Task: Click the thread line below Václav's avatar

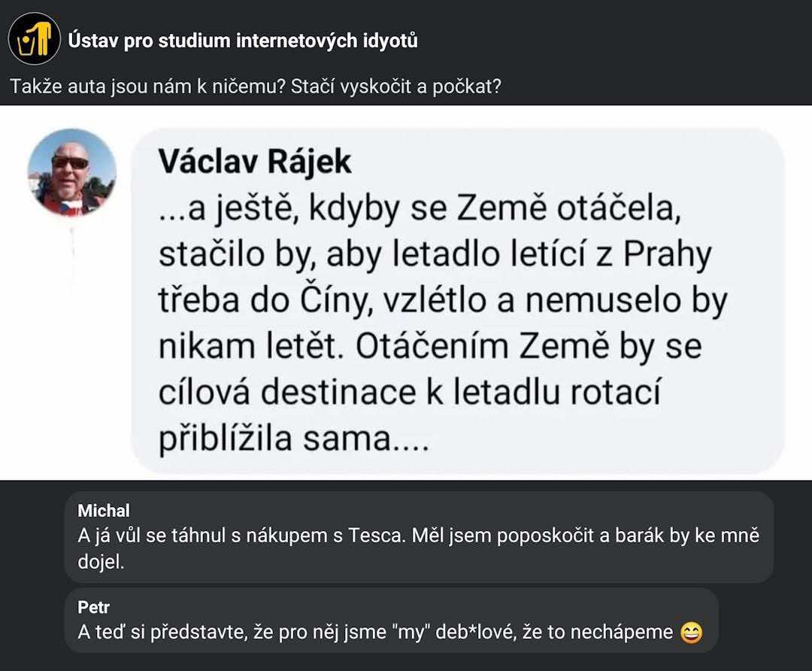Action: click(x=72, y=263)
